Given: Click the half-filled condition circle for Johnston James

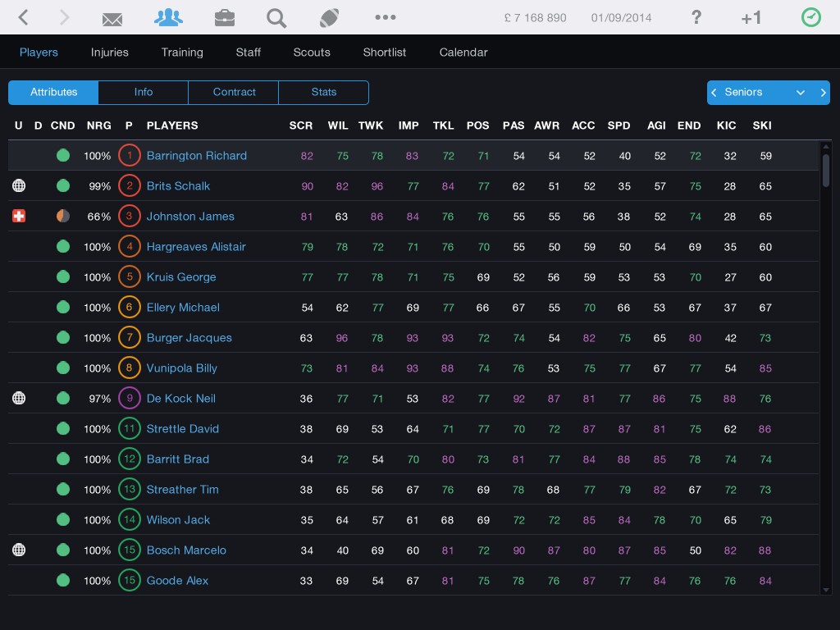Looking at the screenshot, I should [63, 216].
